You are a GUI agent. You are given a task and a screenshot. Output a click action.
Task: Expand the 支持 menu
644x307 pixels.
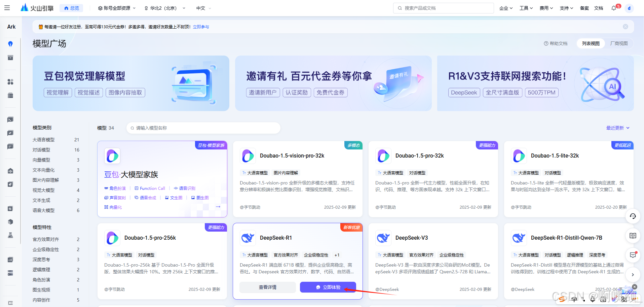tap(566, 8)
